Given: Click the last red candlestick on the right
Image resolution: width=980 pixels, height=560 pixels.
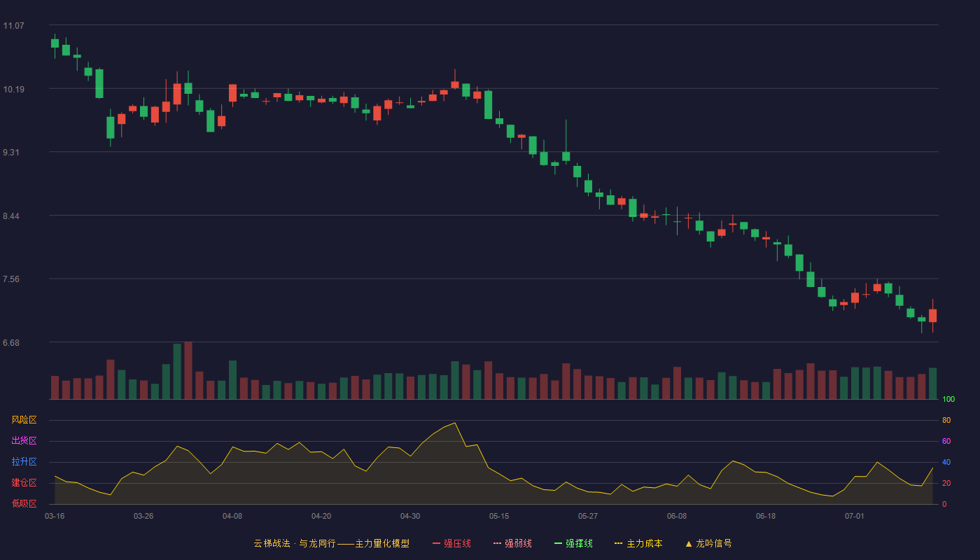Looking at the screenshot, I should 932,316.
